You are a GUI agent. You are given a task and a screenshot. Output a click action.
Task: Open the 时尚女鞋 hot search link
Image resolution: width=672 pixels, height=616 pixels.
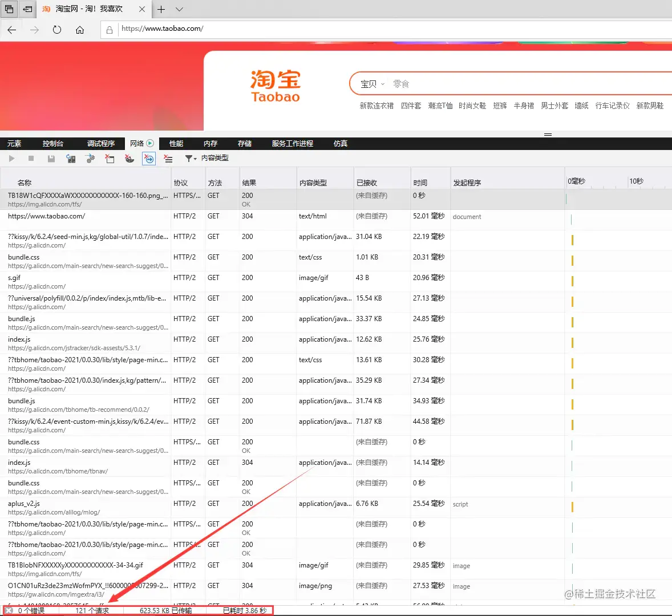click(472, 106)
